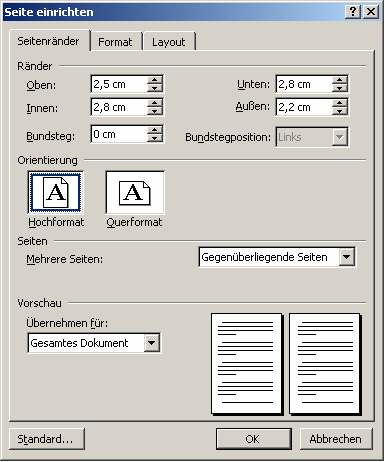384x462 pixels.
Task: Click the help question mark button
Action: click(353, 12)
